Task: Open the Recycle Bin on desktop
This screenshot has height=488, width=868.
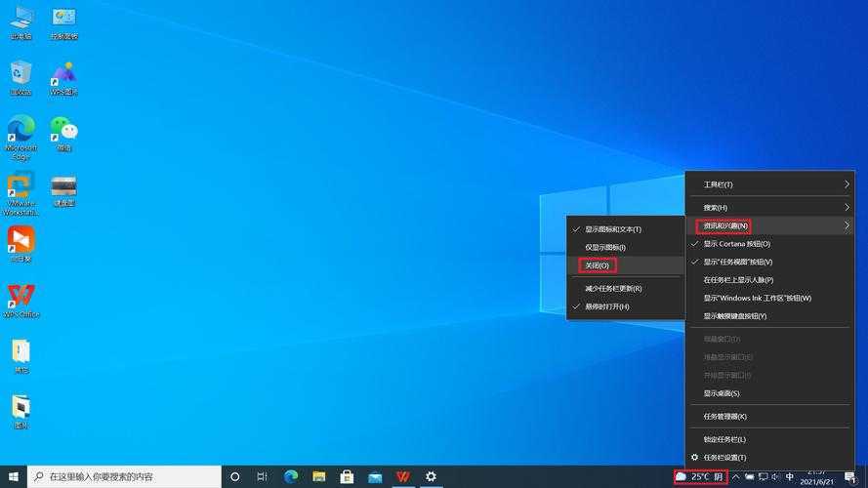Action: [x=21, y=74]
